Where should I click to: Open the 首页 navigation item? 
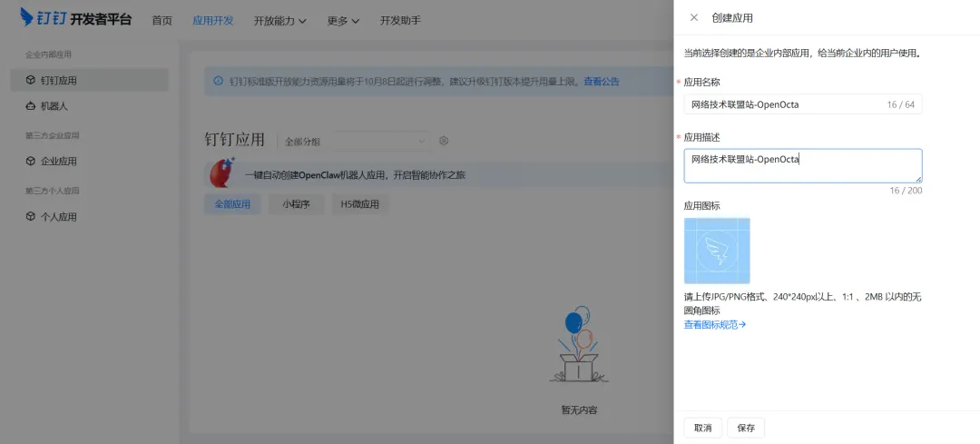point(162,21)
